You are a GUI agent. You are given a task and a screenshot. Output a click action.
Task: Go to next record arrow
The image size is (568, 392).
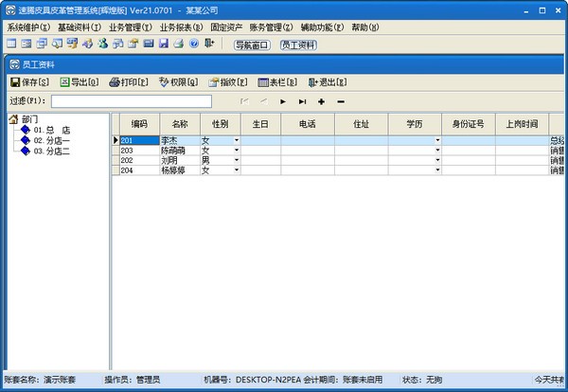[x=282, y=101]
